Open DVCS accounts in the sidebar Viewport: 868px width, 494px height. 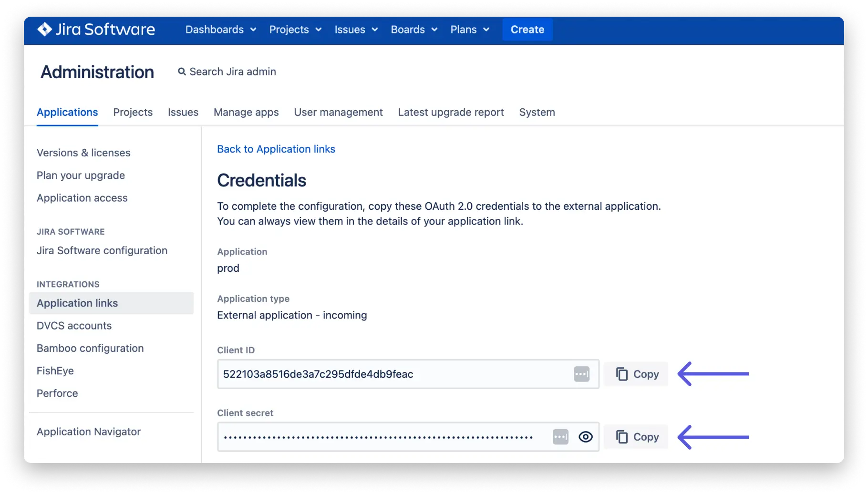(74, 326)
